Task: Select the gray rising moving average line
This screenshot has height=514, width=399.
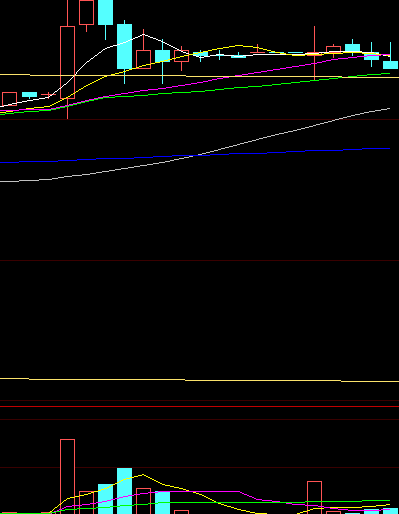Action: (195, 145)
